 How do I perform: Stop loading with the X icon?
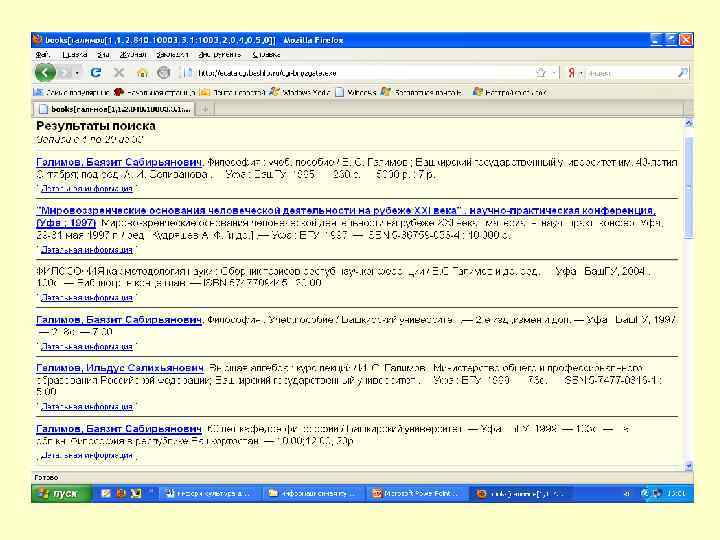tap(119, 73)
